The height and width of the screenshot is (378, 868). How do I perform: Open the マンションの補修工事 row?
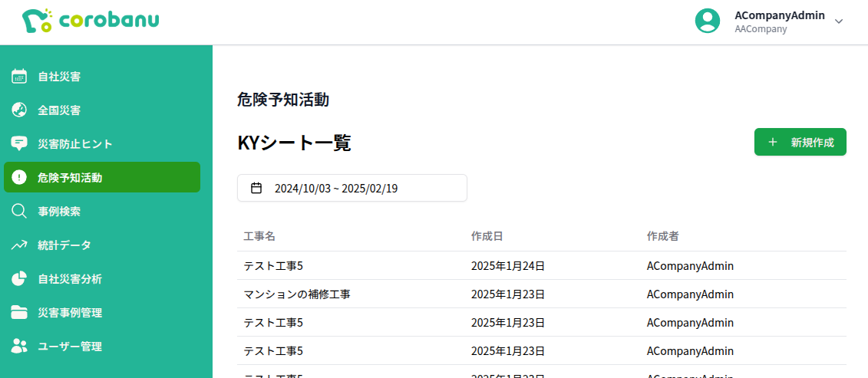pyautogui.click(x=541, y=294)
